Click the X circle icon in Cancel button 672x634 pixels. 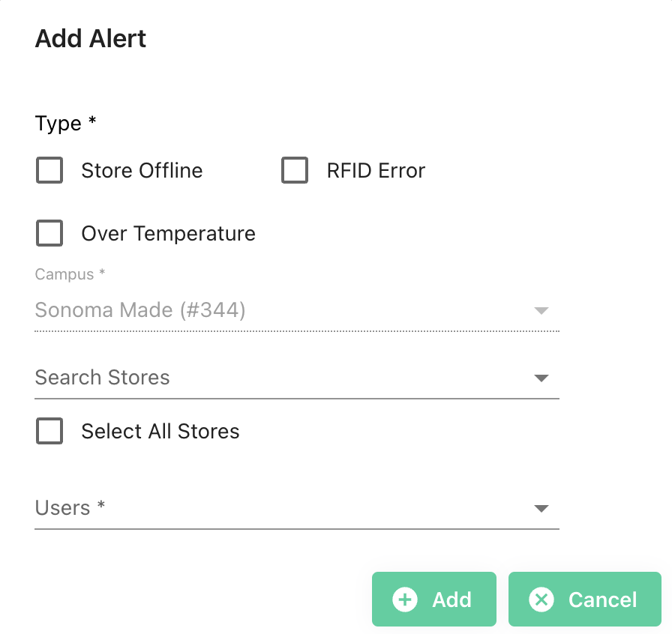[541, 600]
